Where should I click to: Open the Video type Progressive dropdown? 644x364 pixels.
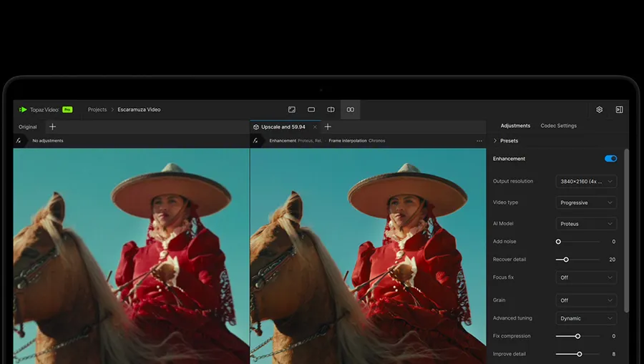click(586, 202)
